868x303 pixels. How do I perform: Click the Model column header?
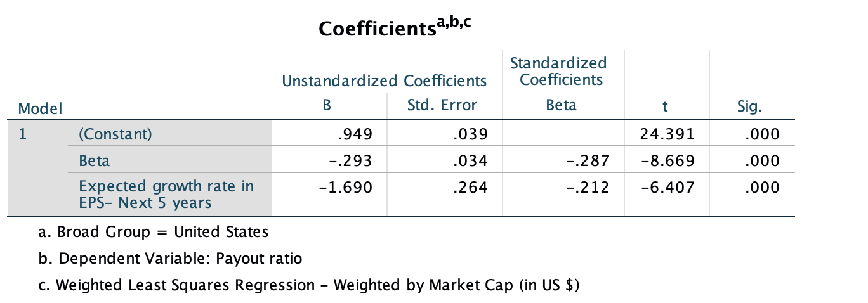(41, 109)
